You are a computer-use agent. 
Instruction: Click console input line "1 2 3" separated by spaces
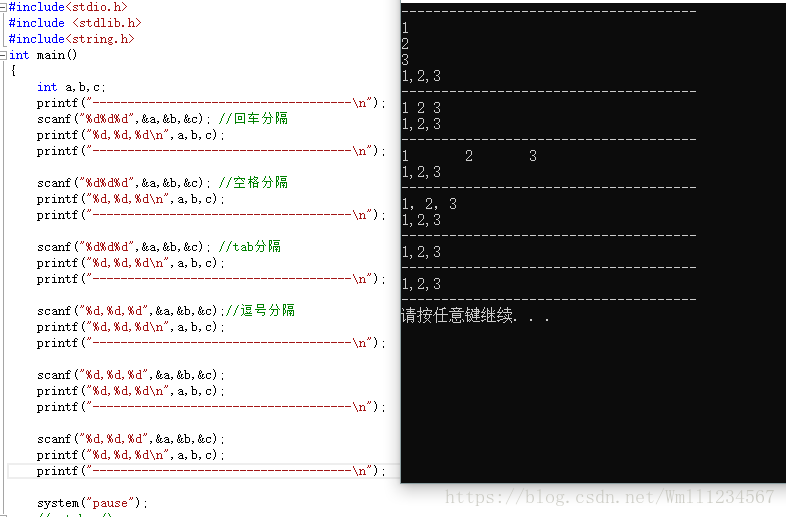pos(421,108)
